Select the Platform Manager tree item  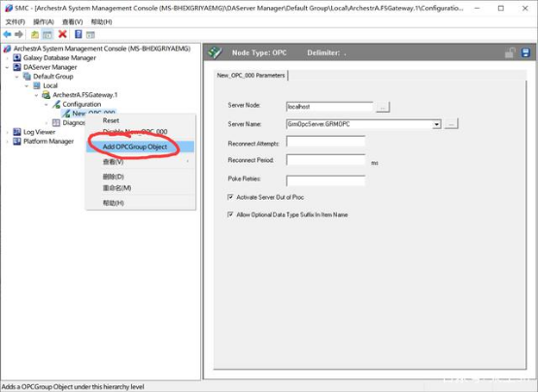click(49, 142)
